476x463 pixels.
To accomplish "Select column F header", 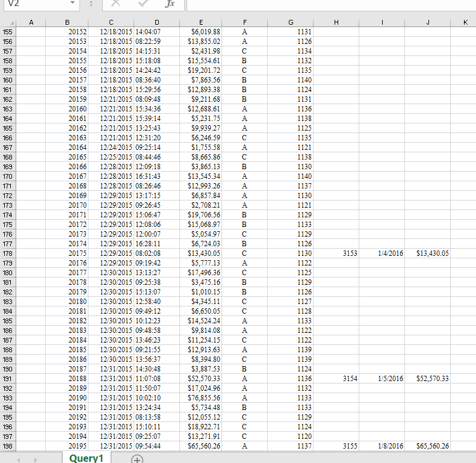I will 245,22.
